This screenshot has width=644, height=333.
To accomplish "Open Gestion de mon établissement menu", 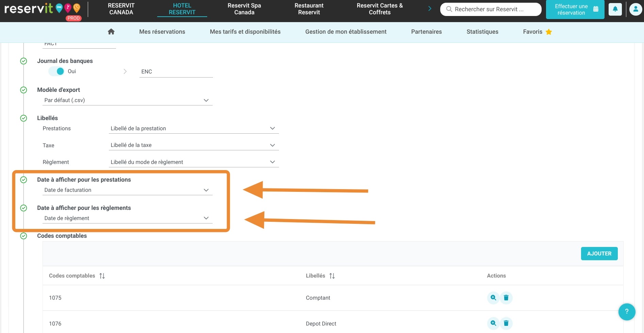I will coord(346,32).
